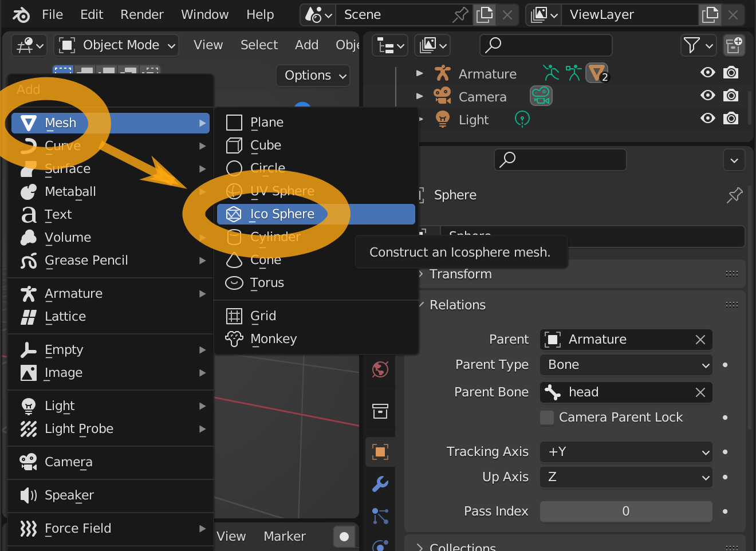This screenshot has height=551, width=756.
Task: Hide the Light in the viewport
Action: (708, 119)
